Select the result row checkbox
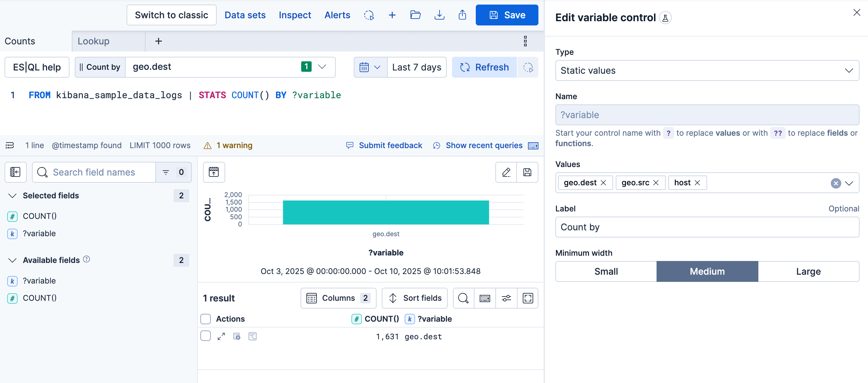 coord(206,336)
